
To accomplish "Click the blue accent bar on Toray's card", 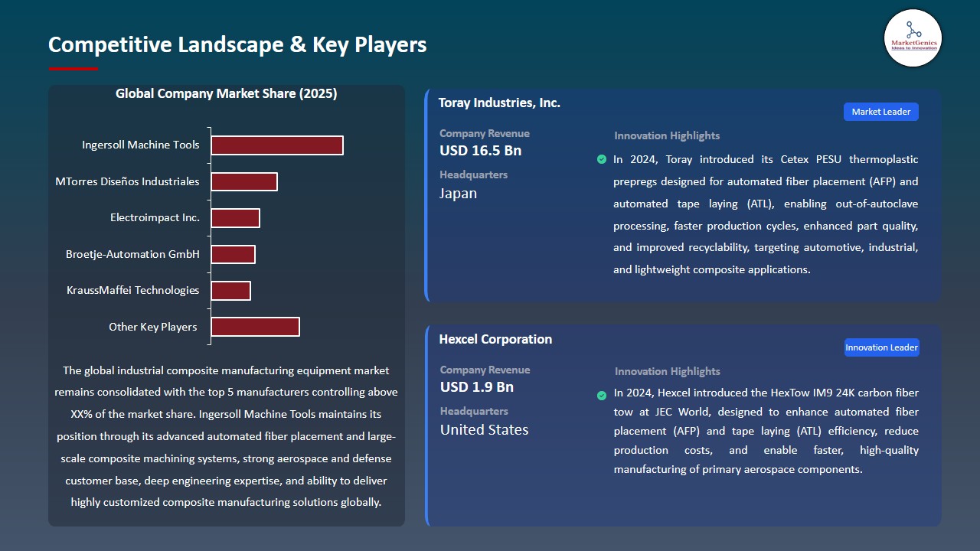I will click(x=426, y=194).
